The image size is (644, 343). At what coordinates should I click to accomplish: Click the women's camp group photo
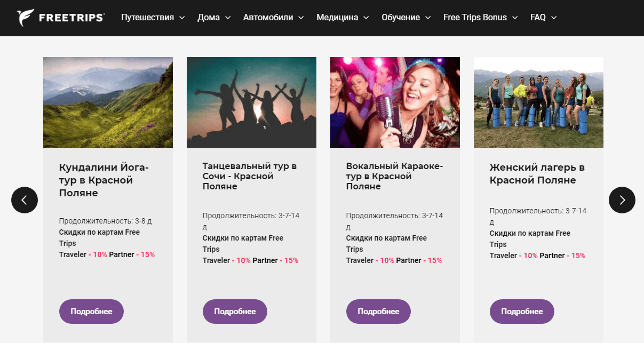click(538, 102)
